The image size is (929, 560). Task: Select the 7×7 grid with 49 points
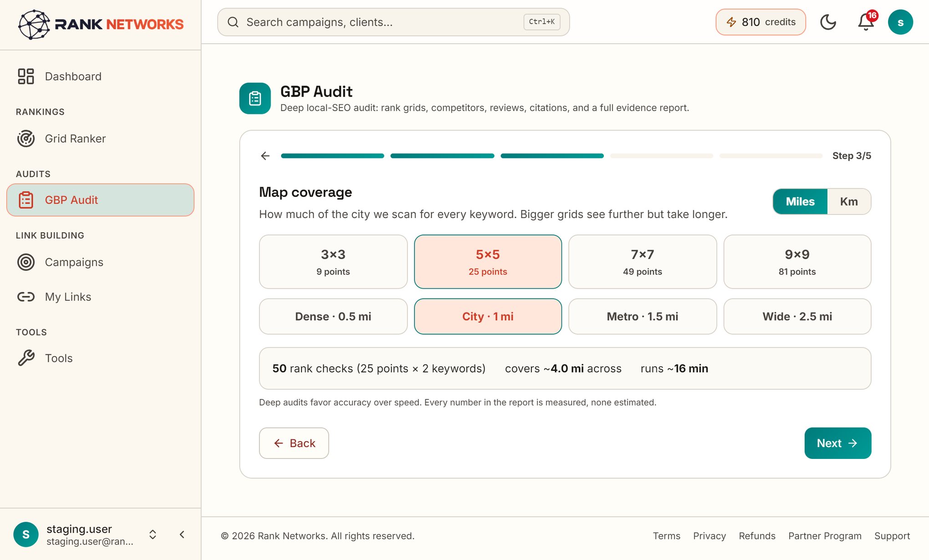(643, 262)
